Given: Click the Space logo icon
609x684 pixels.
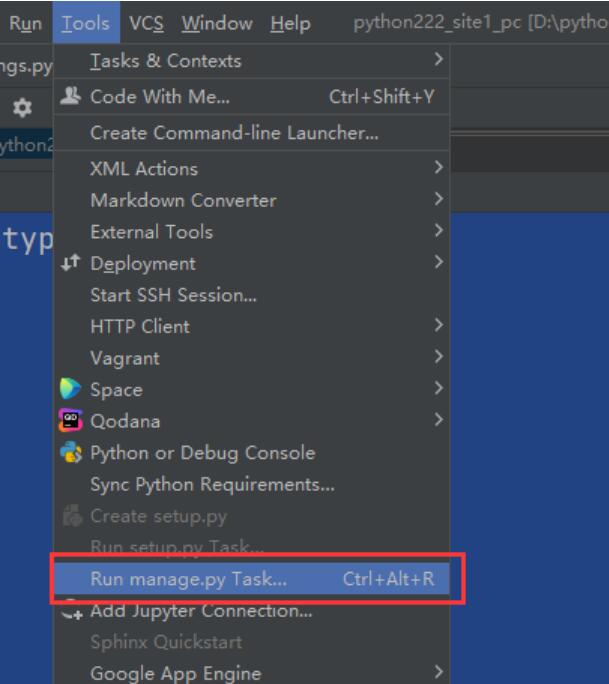Looking at the screenshot, I should [x=70, y=390].
